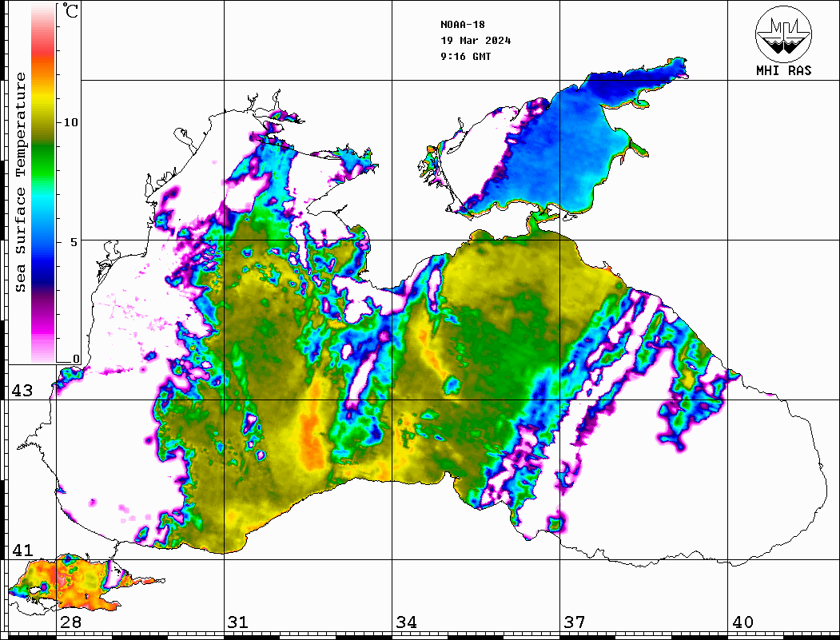The image size is (840, 640).
Task: Click the longitude label '28'
Action: 70,622
